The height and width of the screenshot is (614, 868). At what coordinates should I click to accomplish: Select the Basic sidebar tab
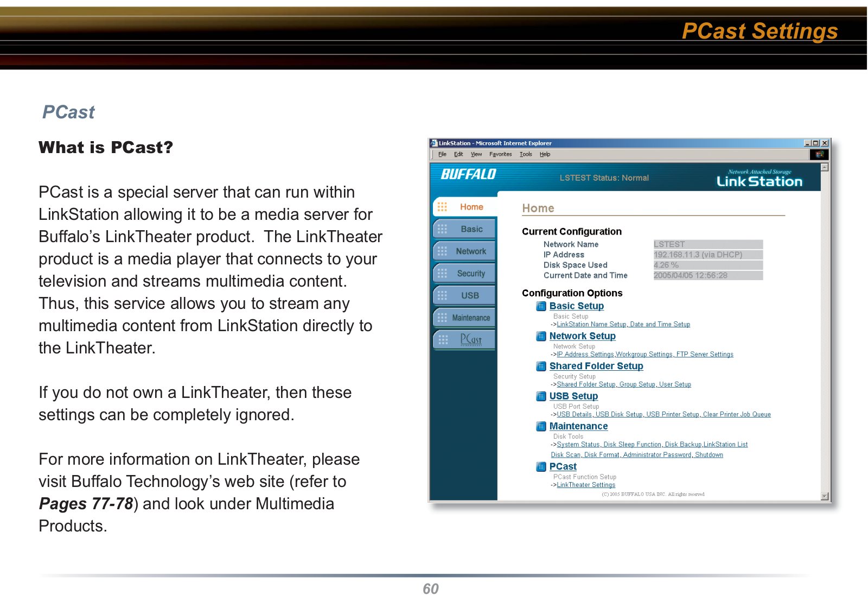coord(464,229)
